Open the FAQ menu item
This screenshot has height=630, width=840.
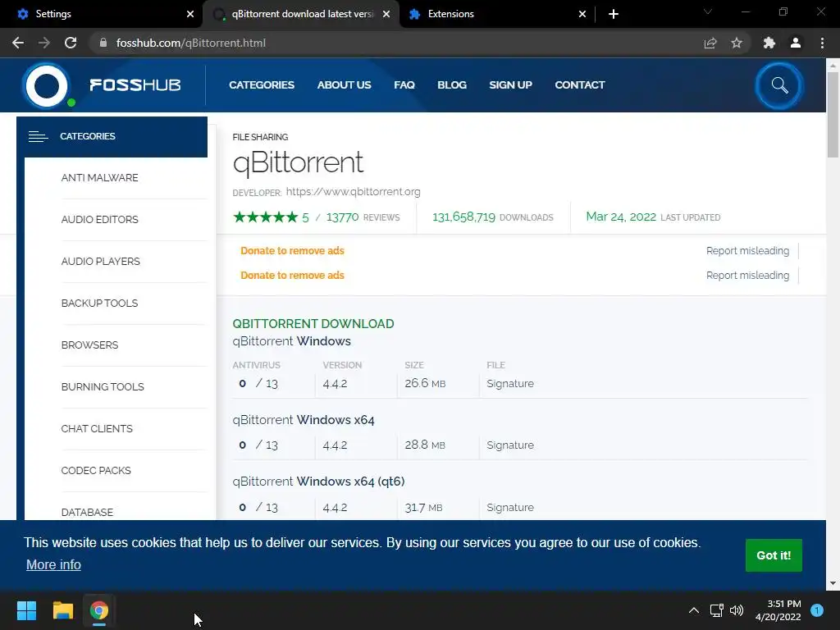[404, 85]
